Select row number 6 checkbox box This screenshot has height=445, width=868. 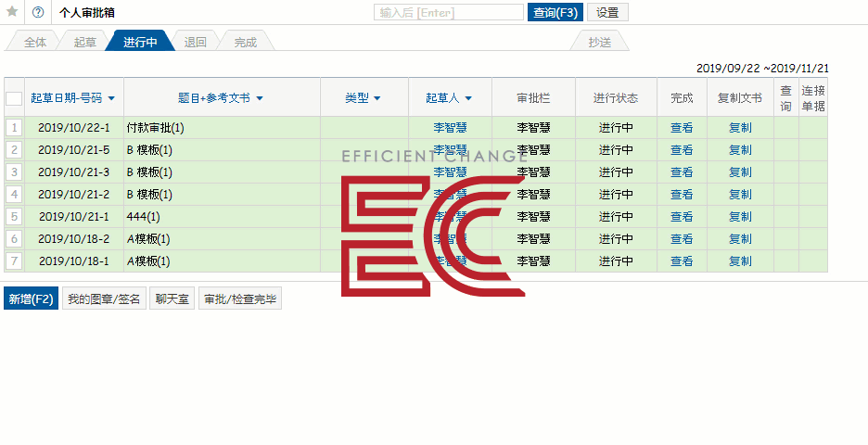[15, 238]
